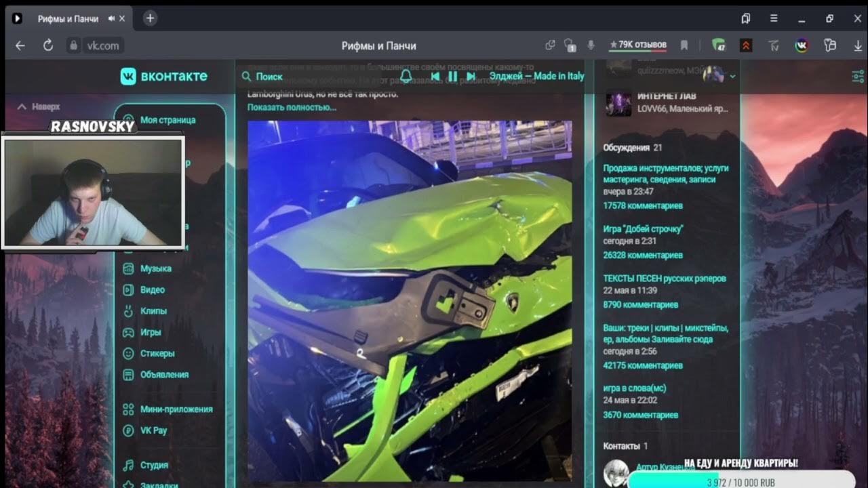Click the vk.com address field
868x488 pixels.
click(103, 45)
